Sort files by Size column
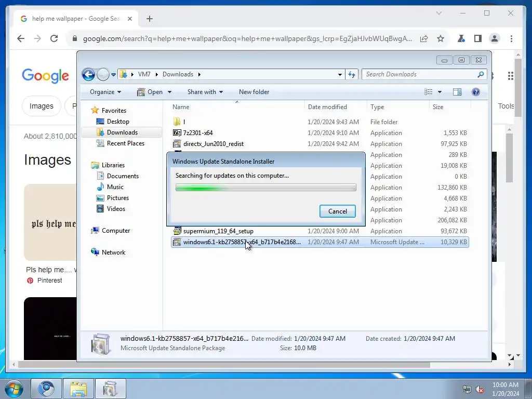Viewport: 532px width, 399px height. (x=437, y=107)
